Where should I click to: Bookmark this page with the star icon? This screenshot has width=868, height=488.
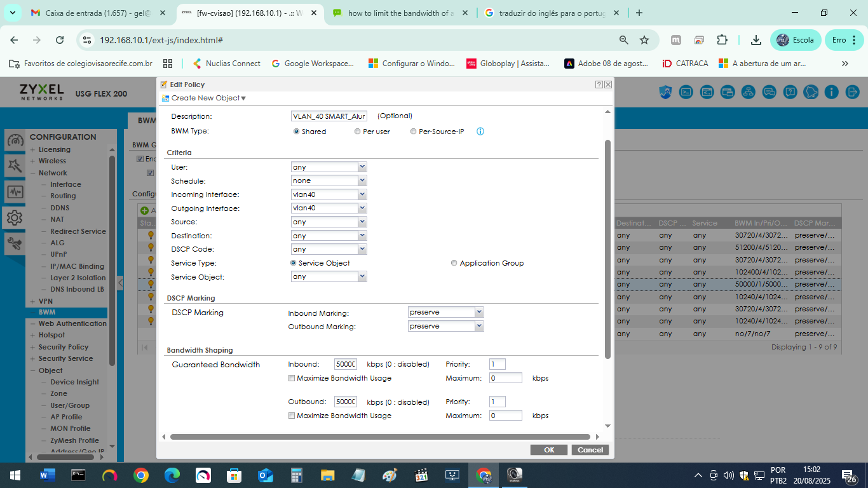point(644,40)
